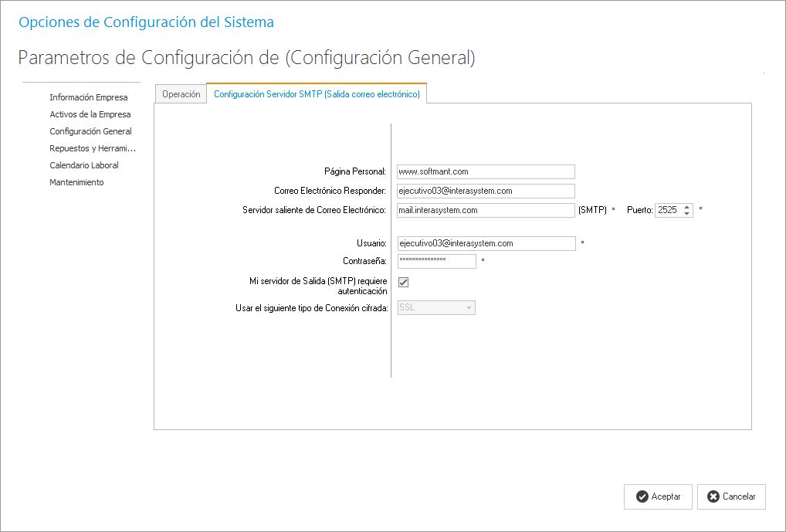The height and width of the screenshot is (532, 786).
Task: Toggle SMTP requires authentication checkbox
Action: point(403,283)
